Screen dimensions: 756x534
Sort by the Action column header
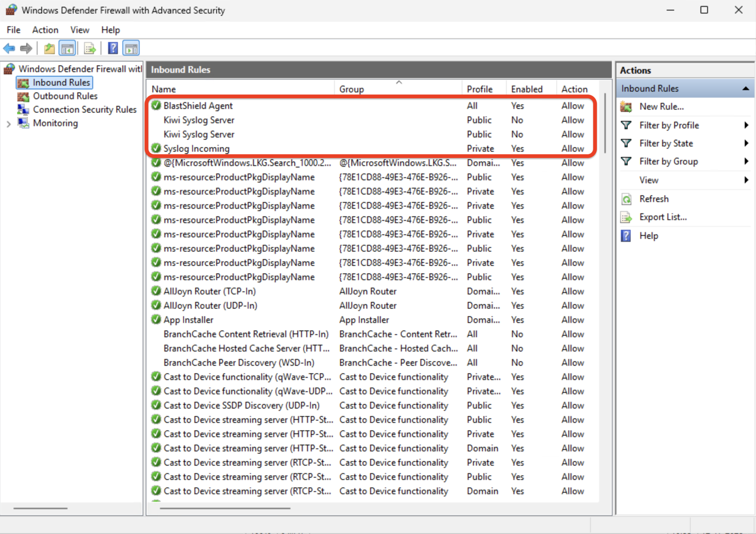[578, 89]
